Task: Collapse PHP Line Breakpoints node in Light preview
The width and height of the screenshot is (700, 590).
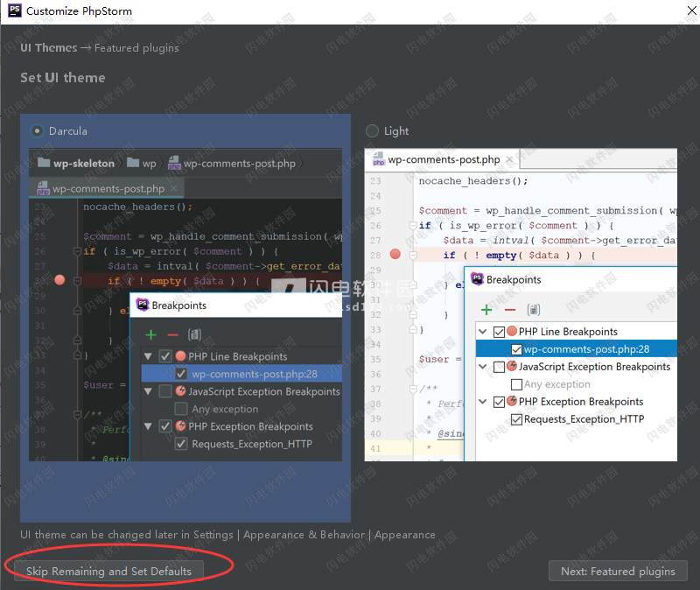Action: coord(483,332)
